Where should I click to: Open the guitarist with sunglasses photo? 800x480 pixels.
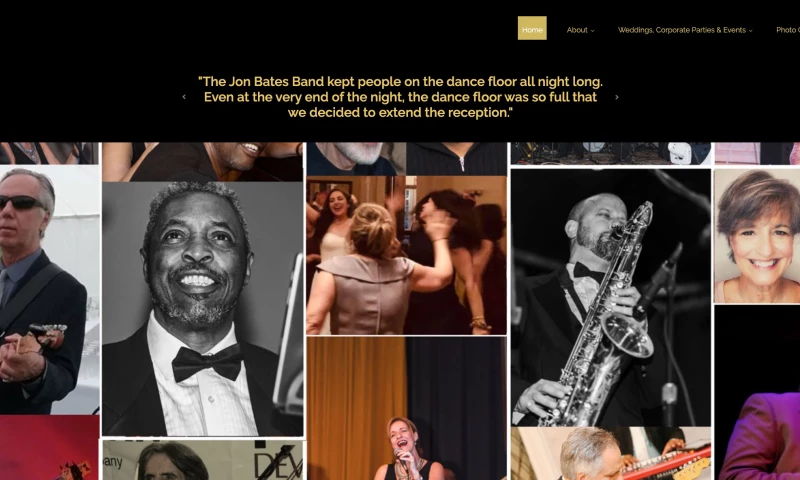click(x=49, y=289)
